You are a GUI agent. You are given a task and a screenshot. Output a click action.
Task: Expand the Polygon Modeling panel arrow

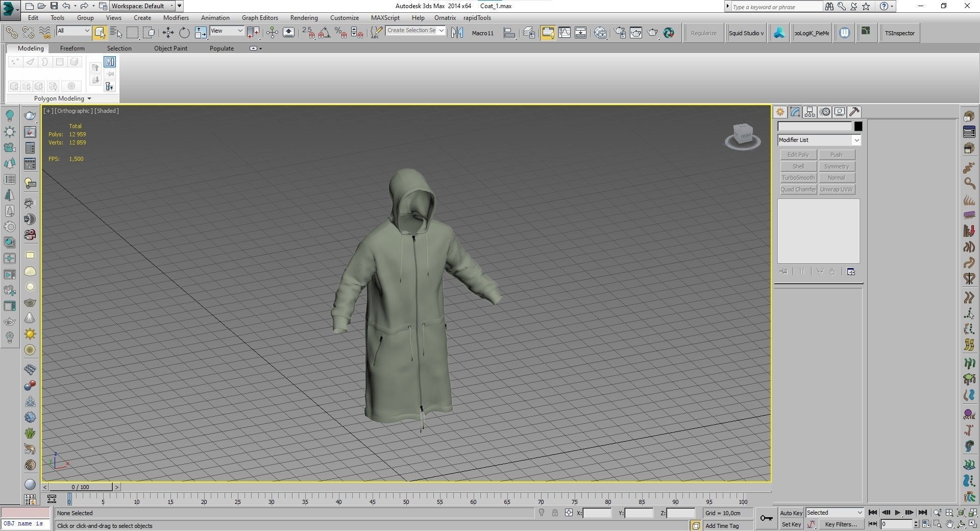click(89, 99)
